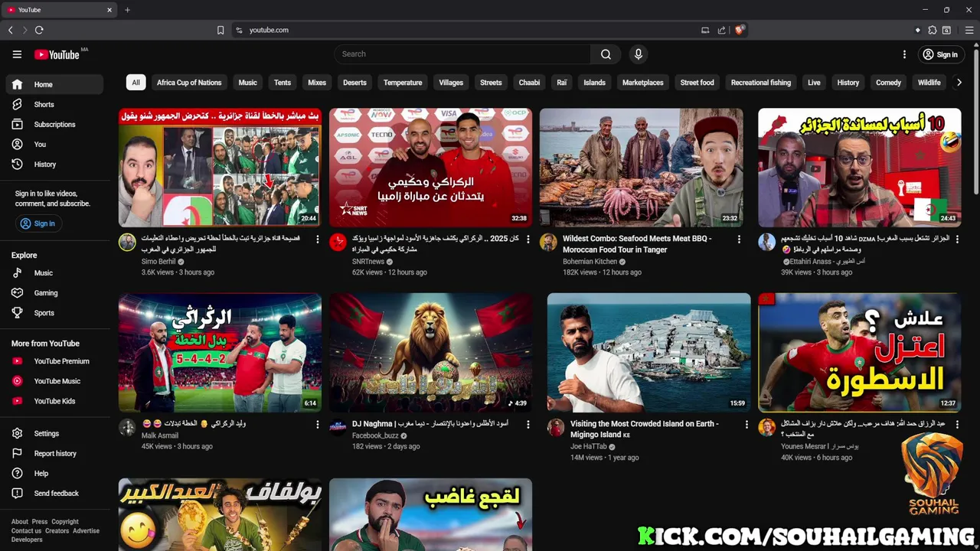Open SNRTnews channel avatar

pos(338,243)
